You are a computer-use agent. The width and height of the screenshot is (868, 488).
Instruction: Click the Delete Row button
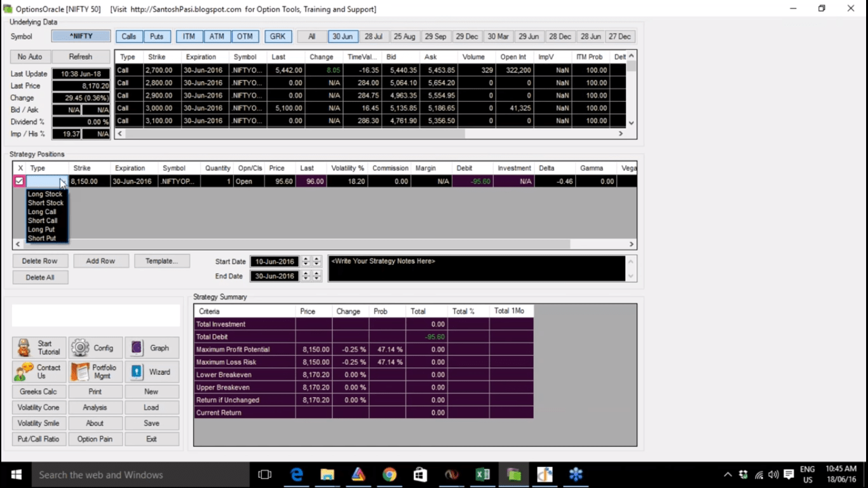40,261
